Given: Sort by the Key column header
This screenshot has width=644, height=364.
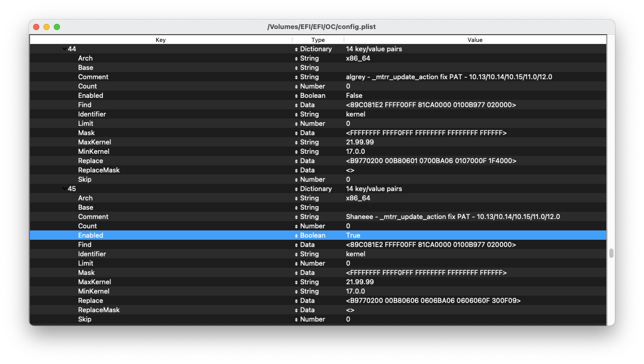Looking at the screenshot, I should click(160, 40).
